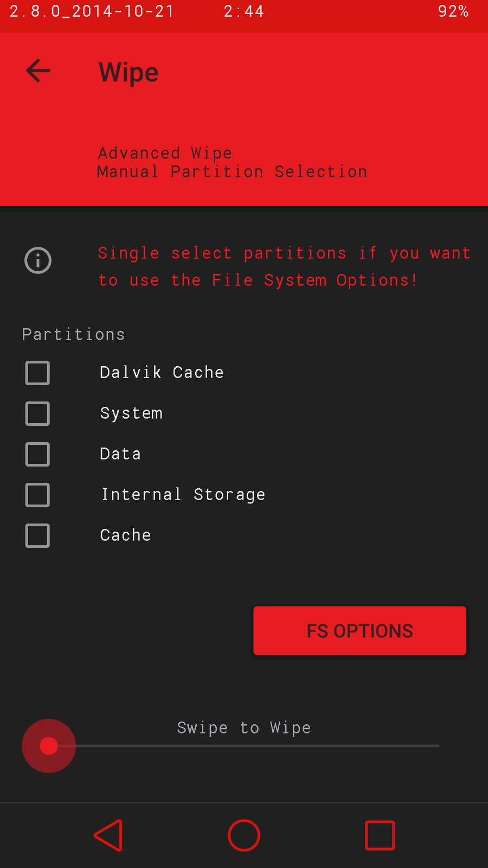This screenshot has width=488, height=868.
Task: Tap the 2:44 clock in status bar
Action: 243,11
